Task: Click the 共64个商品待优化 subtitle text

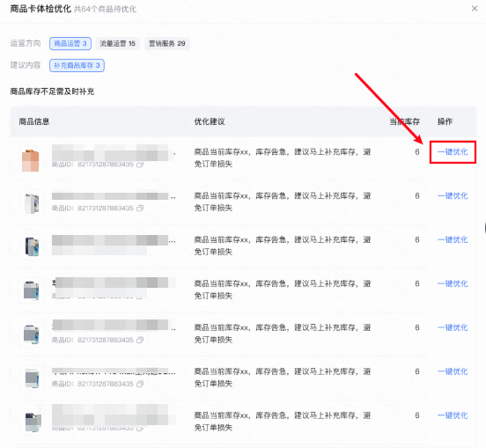Action: [105, 9]
